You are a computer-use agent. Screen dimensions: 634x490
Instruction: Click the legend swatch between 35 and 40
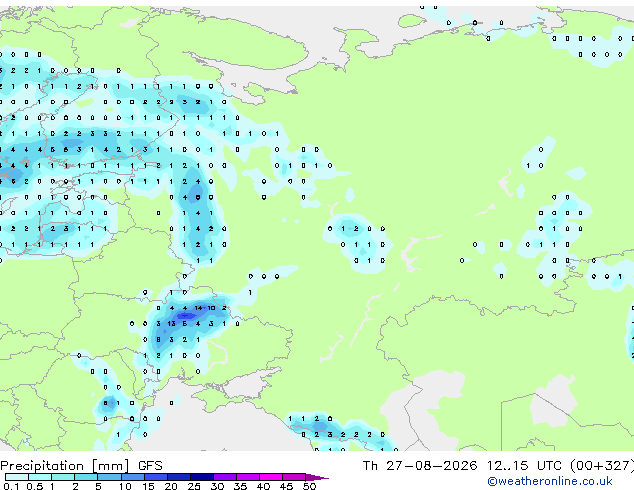pos(248,477)
